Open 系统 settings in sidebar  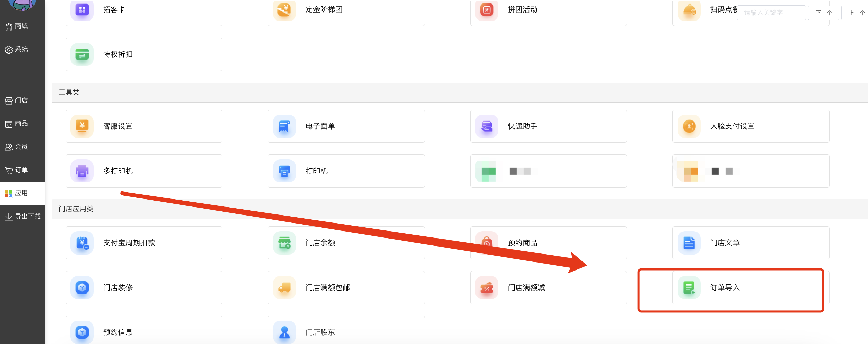[x=16, y=49]
